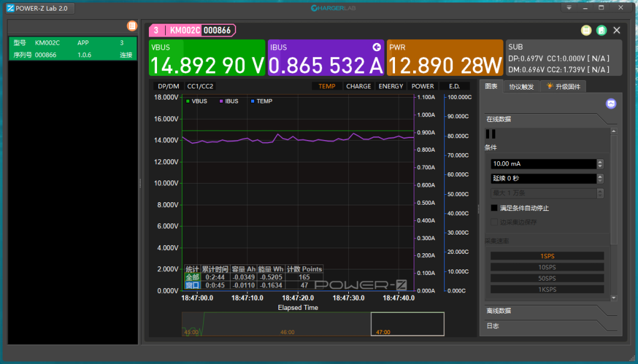Image resolution: width=638 pixels, height=364 pixels.
Task: Click the IBUS 0.865 532 A readout
Action: coord(326,65)
